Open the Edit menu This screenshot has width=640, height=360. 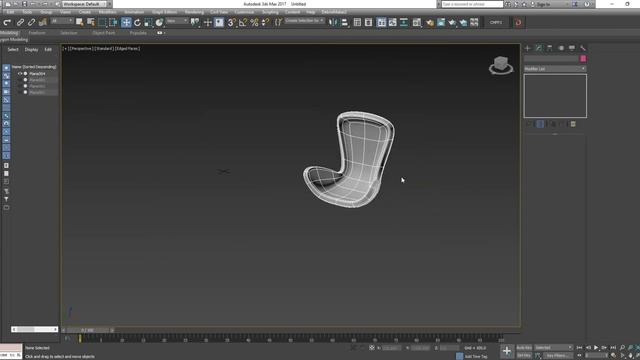(x=11, y=12)
